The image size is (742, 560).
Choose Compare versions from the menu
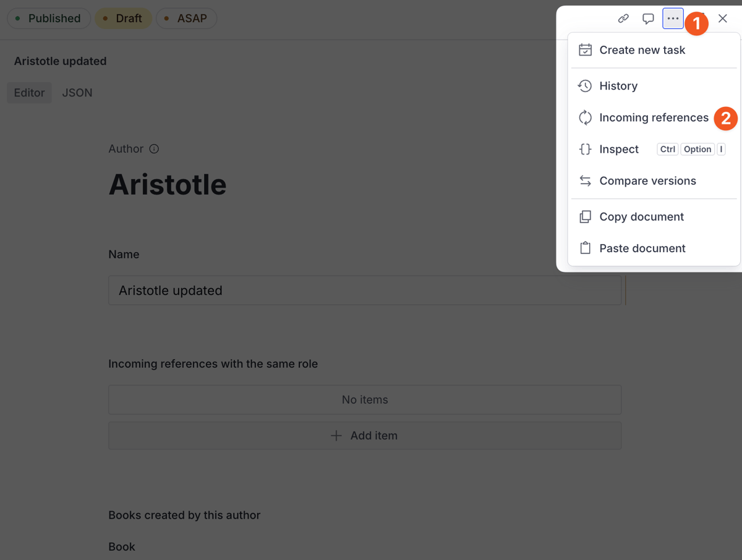647,180
